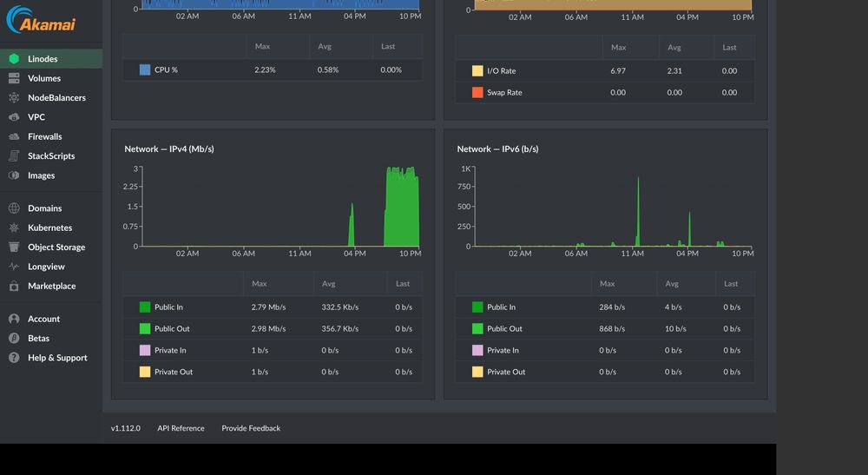Click the Account person icon
The width and height of the screenshot is (868, 475).
point(15,319)
